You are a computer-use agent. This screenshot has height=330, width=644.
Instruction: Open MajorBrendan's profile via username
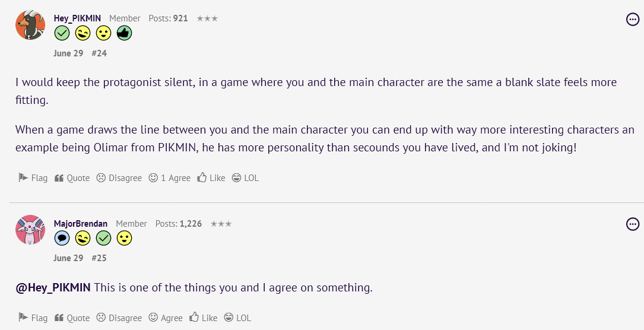[x=81, y=224]
